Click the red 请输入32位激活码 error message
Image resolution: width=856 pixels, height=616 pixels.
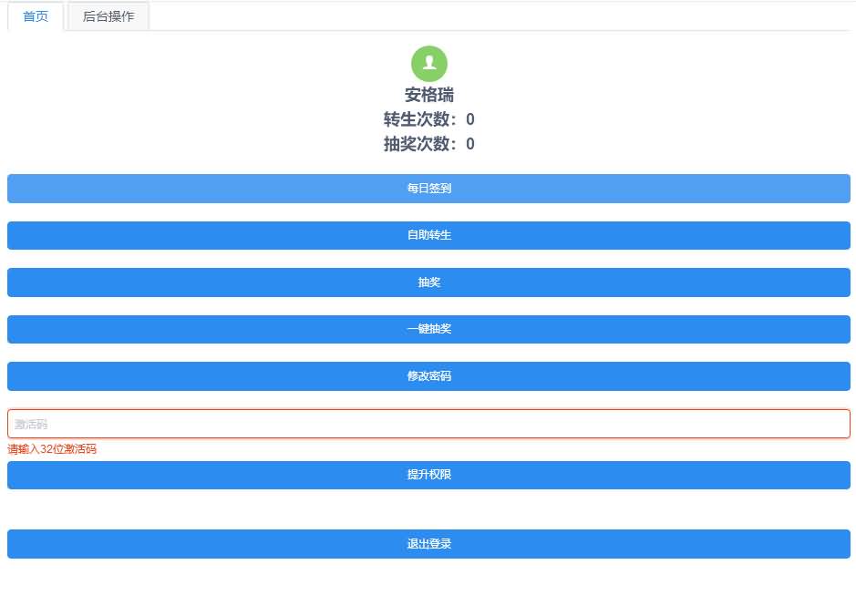click(52, 449)
